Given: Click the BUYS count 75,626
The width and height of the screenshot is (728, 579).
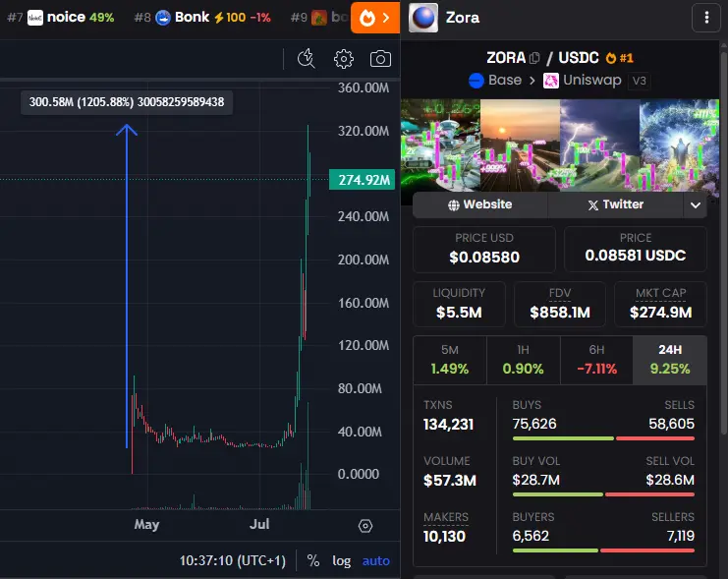Looking at the screenshot, I should click(x=534, y=424).
